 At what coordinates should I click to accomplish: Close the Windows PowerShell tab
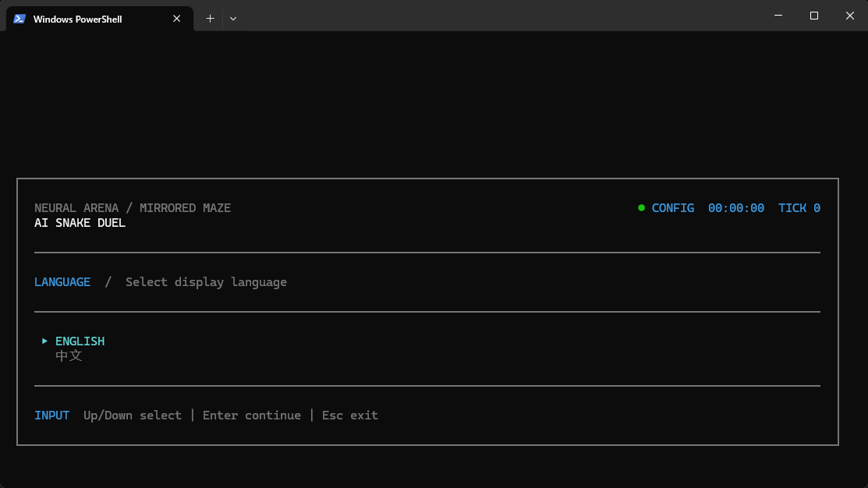coord(176,19)
